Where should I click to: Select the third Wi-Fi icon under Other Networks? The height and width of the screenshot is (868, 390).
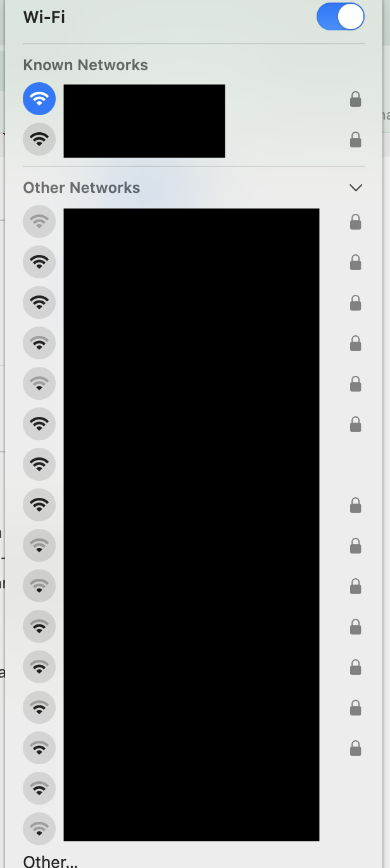[39, 302]
